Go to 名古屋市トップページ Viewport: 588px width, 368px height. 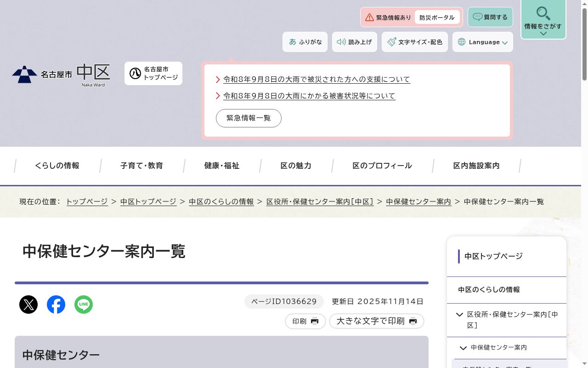[153, 74]
